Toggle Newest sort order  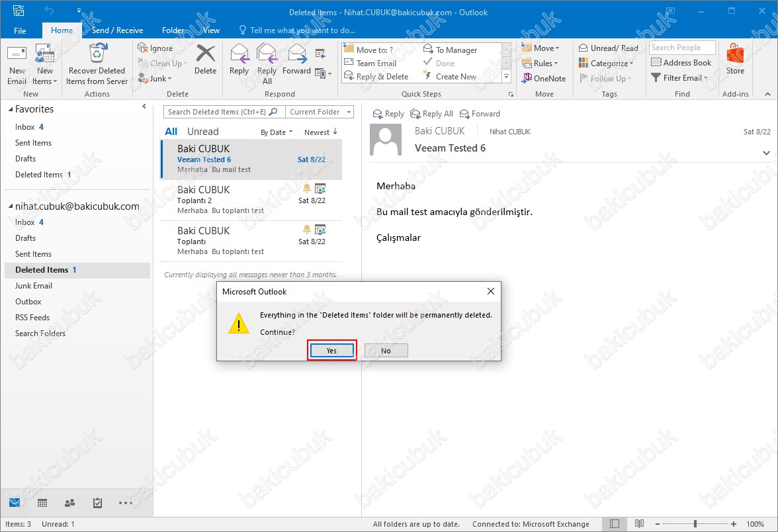point(320,132)
